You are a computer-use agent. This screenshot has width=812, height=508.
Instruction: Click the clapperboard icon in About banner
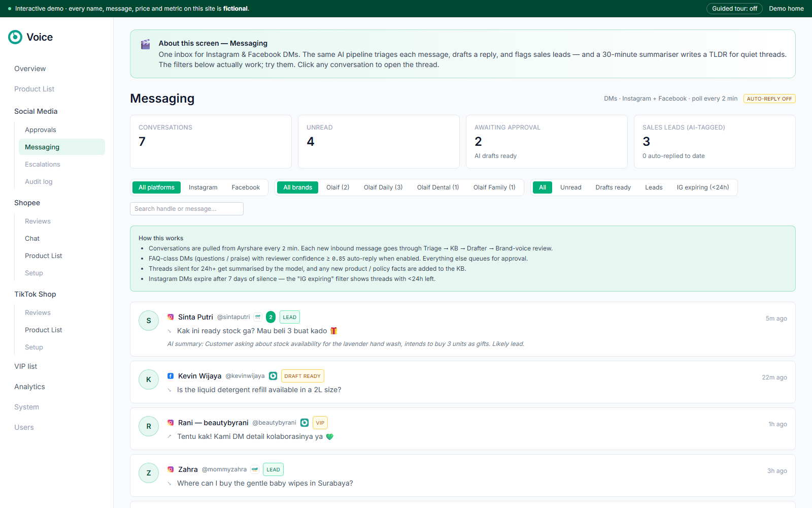pos(145,44)
